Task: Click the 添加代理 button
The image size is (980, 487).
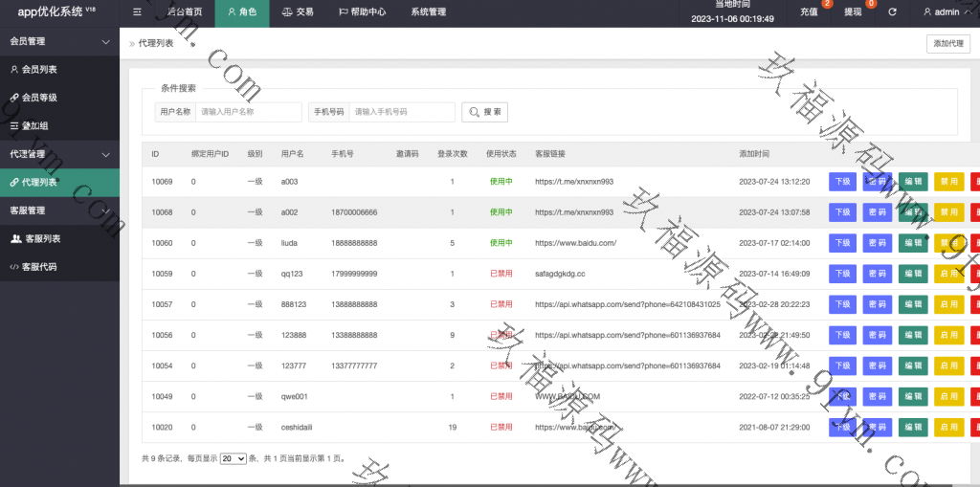Action: 947,43
